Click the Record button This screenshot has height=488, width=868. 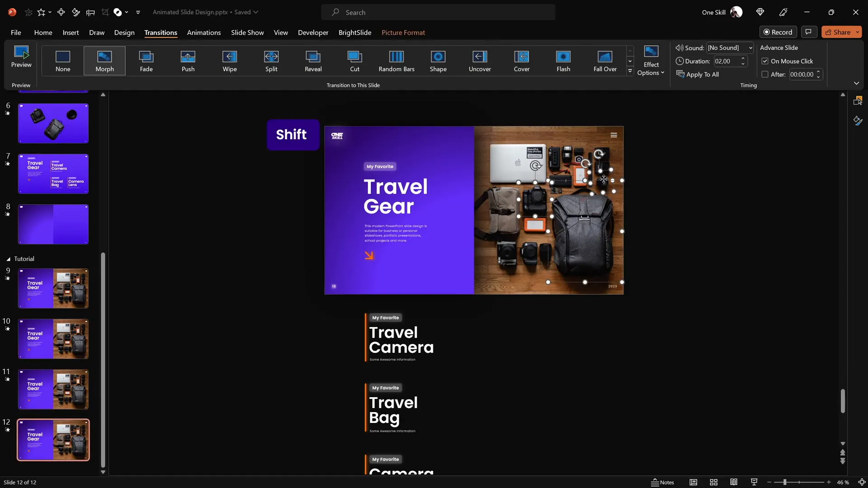point(778,32)
